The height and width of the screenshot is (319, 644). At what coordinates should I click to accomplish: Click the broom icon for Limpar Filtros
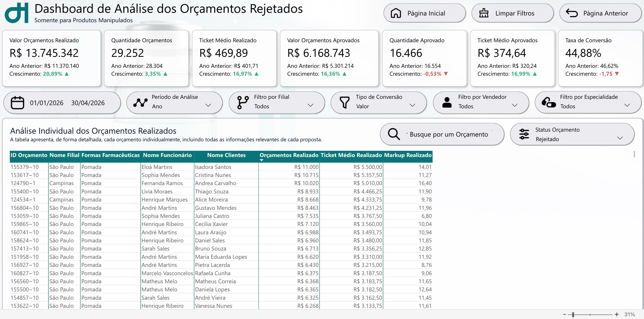click(484, 13)
